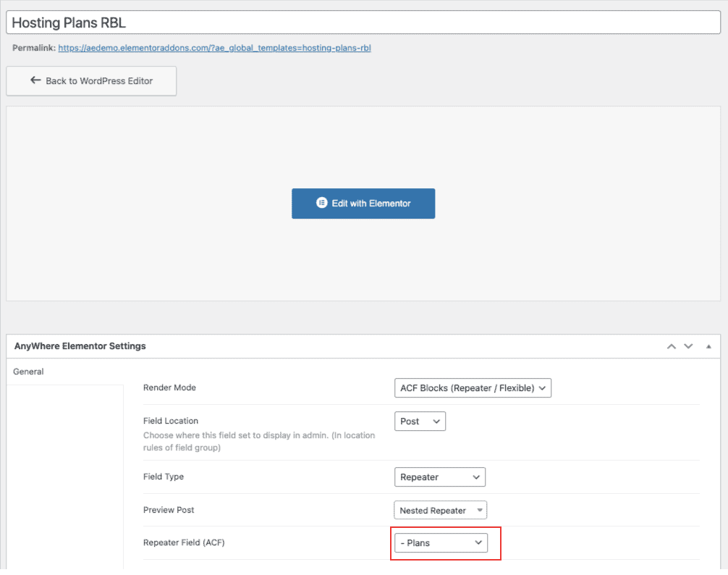Open the Field Type Repeater dropdown
728x575 pixels.
[x=440, y=477]
